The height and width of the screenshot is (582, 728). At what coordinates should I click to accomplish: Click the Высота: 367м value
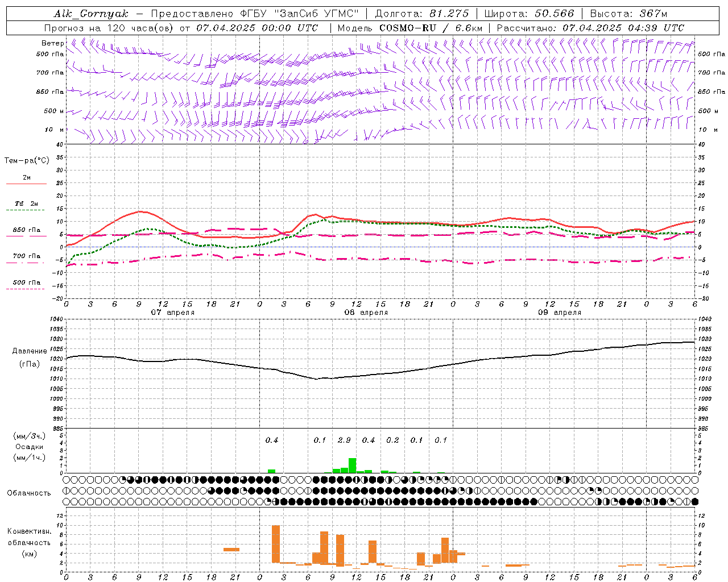(628, 14)
